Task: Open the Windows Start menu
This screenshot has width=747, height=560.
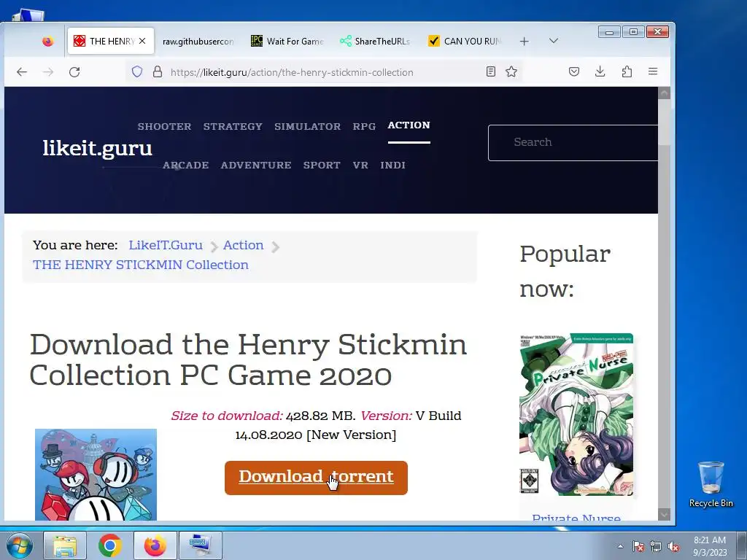Action: coord(20,545)
